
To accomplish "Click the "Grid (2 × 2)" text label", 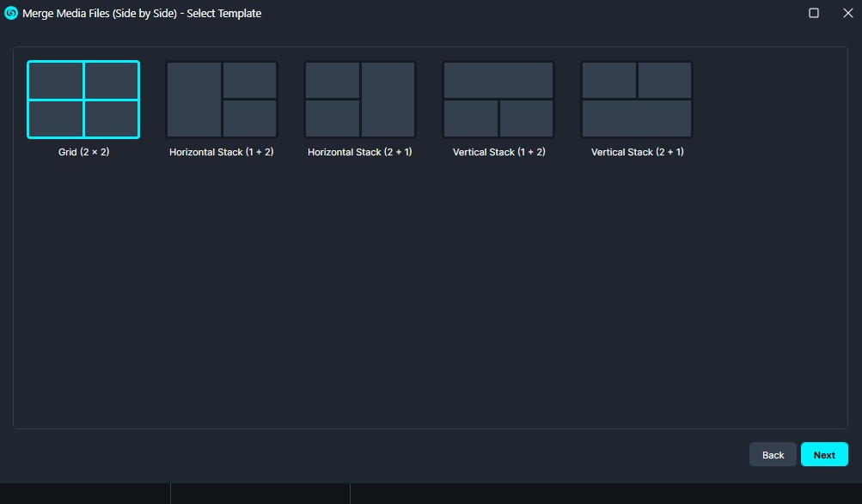I will tap(83, 152).
